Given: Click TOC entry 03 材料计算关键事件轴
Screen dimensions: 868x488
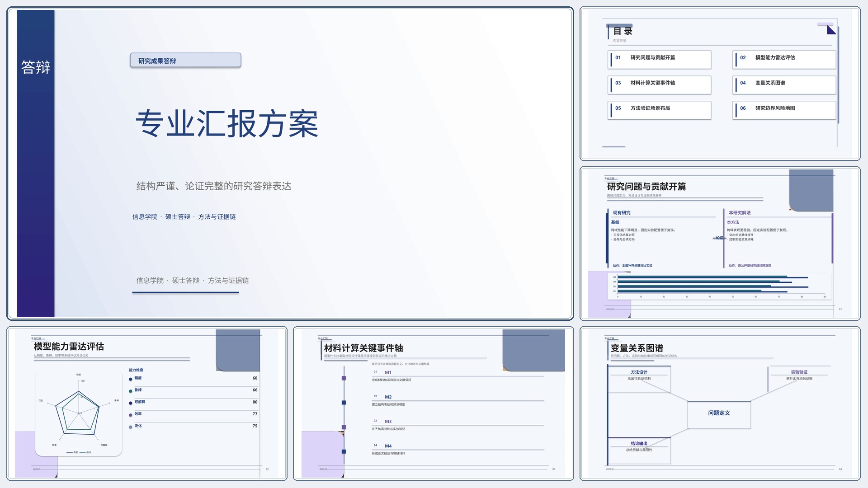Looking at the screenshot, I should tap(660, 85).
